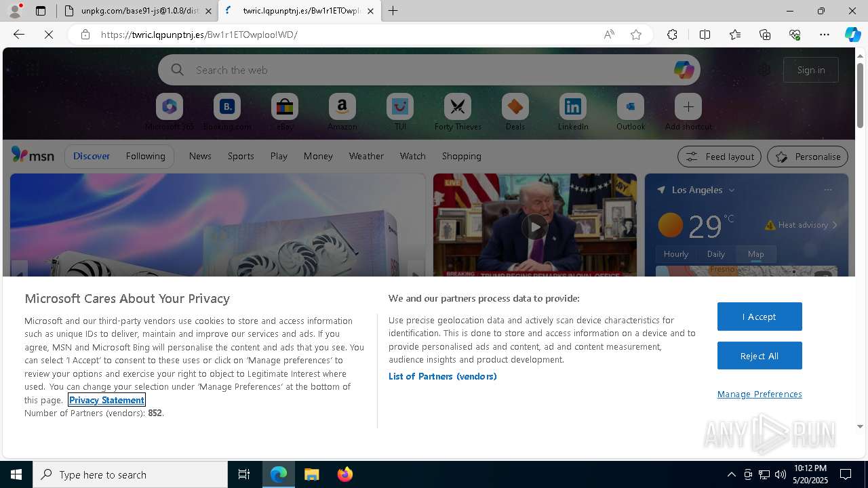Activate Read aloud in address bar
868x488 pixels.
(609, 35)
